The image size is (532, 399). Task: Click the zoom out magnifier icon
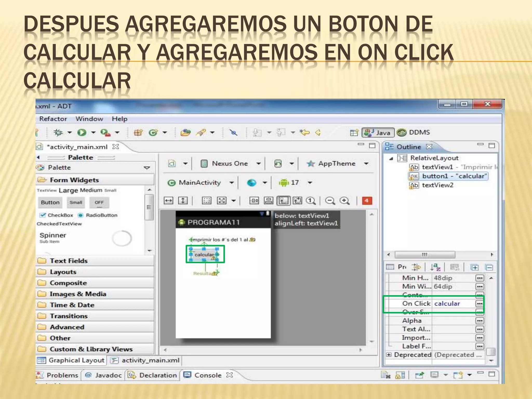pyautogui.click(x=330, y=201)
